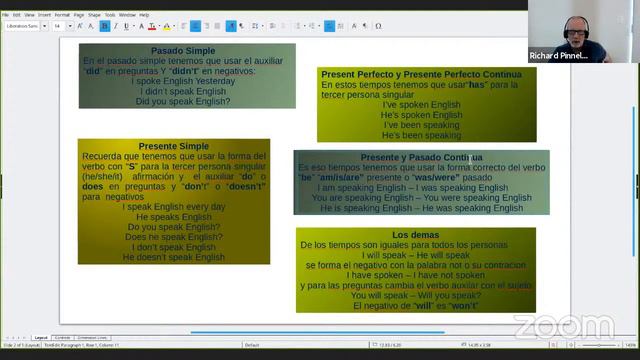Open the Tools menu
Image resolution: width=640 pixels, height=360 pixels.
[110, 15]
